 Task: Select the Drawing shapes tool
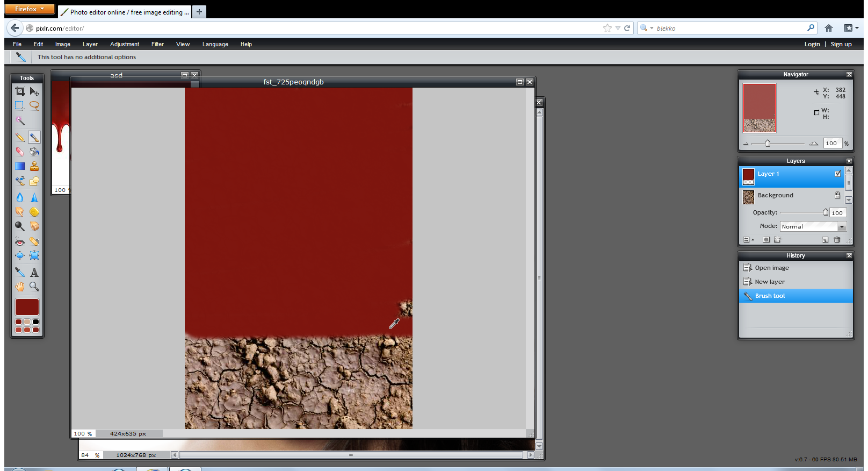[34, 181]
